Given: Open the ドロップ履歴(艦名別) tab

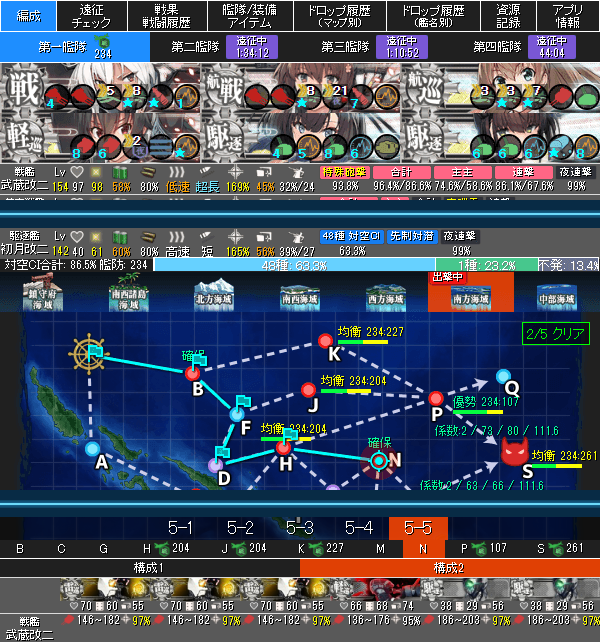Looking at the screenshot, I should (x=434, y=16).
